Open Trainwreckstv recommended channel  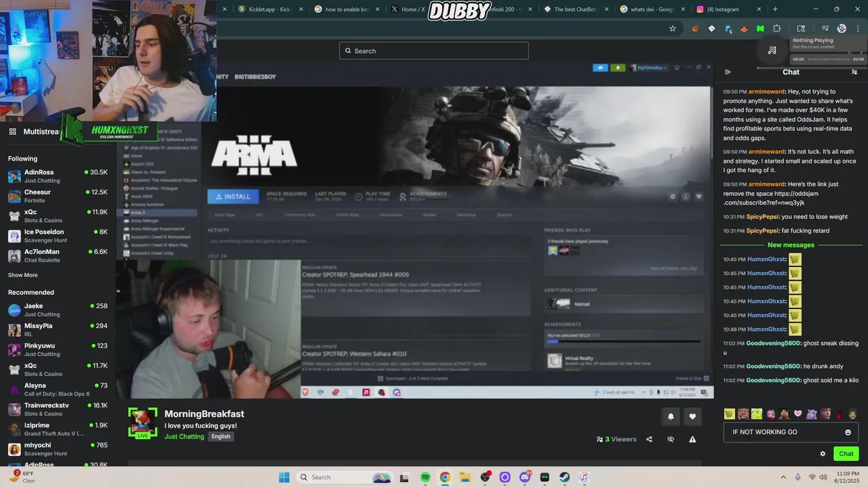coord(58,409)
